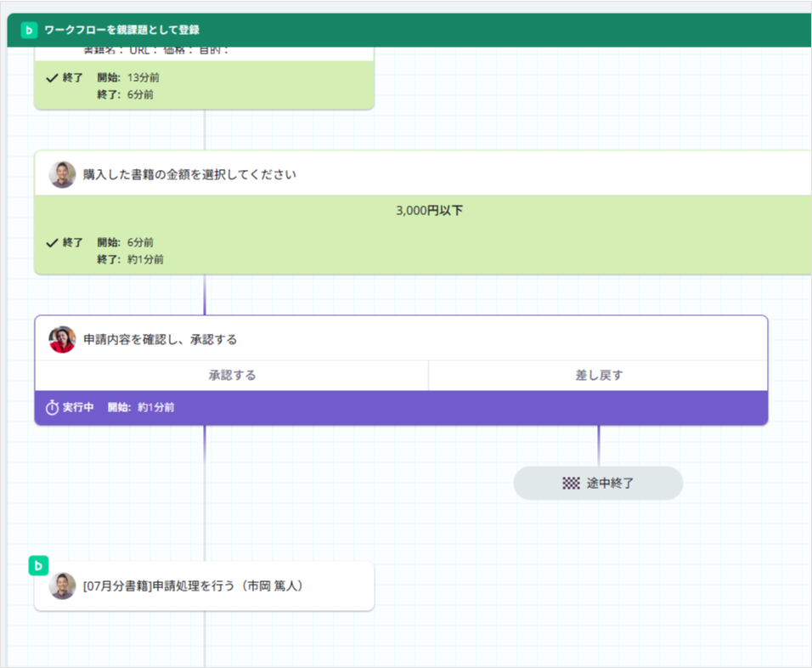Image resolution: width=812 pixels, height=668 pixels.
Task: Click the avatar beside 購入した書籍の金額を選択してください
Action: coord(62,174)
